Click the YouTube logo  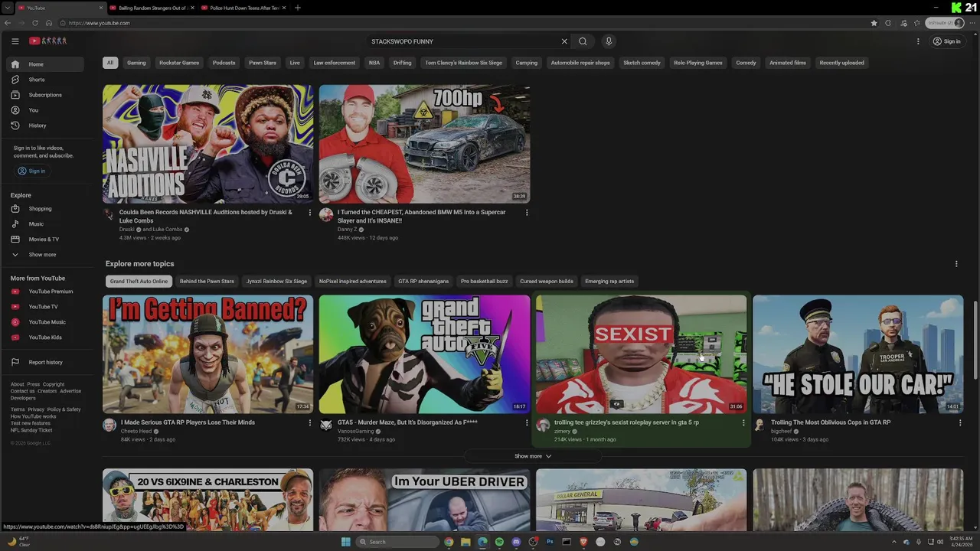[48, 41]
